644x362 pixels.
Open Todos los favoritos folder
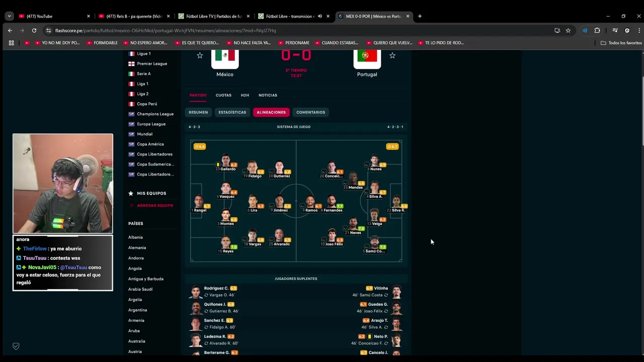coord(621,43)
